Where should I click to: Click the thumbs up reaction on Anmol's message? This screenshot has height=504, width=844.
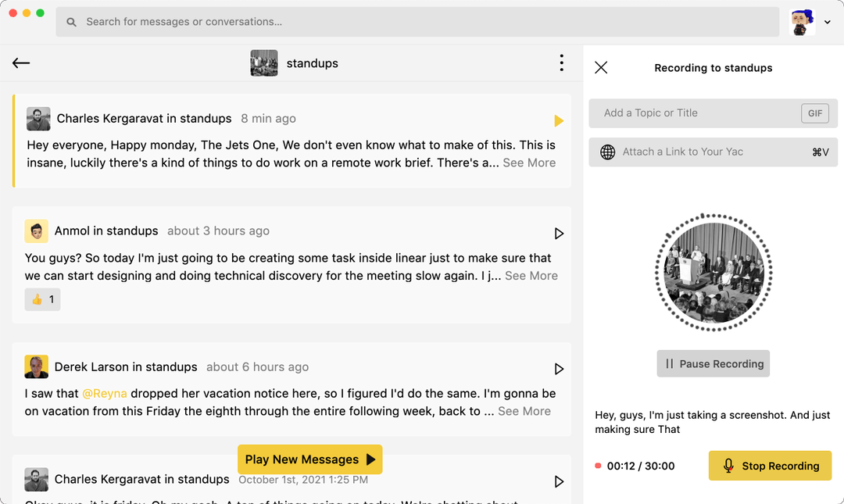pyautogui.click(x=42, y=299)
